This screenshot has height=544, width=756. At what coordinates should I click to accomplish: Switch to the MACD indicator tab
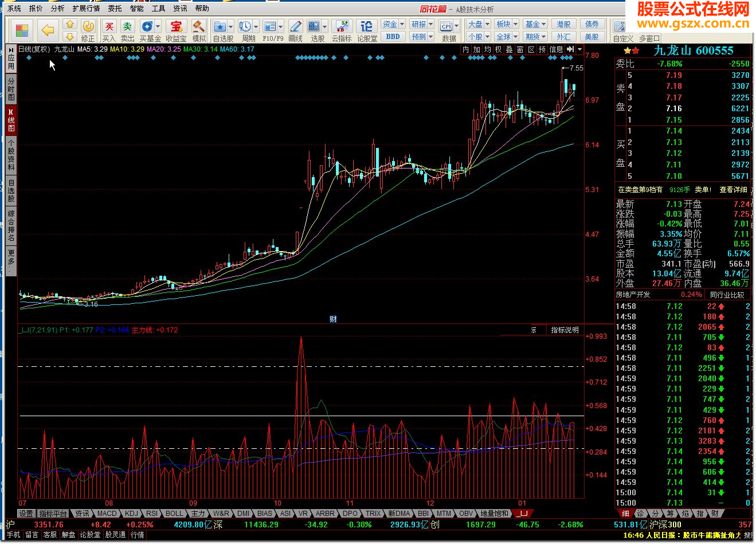coord(107,514)
